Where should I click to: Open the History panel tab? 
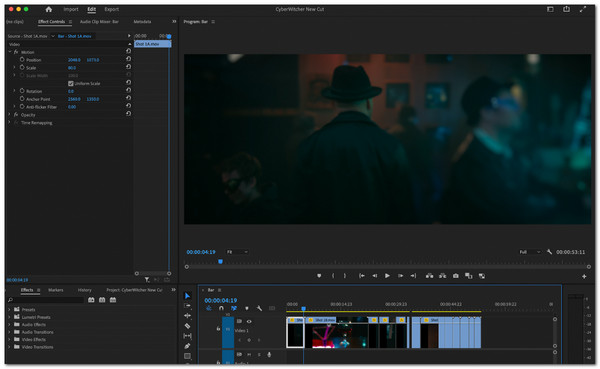click(85, 290)
